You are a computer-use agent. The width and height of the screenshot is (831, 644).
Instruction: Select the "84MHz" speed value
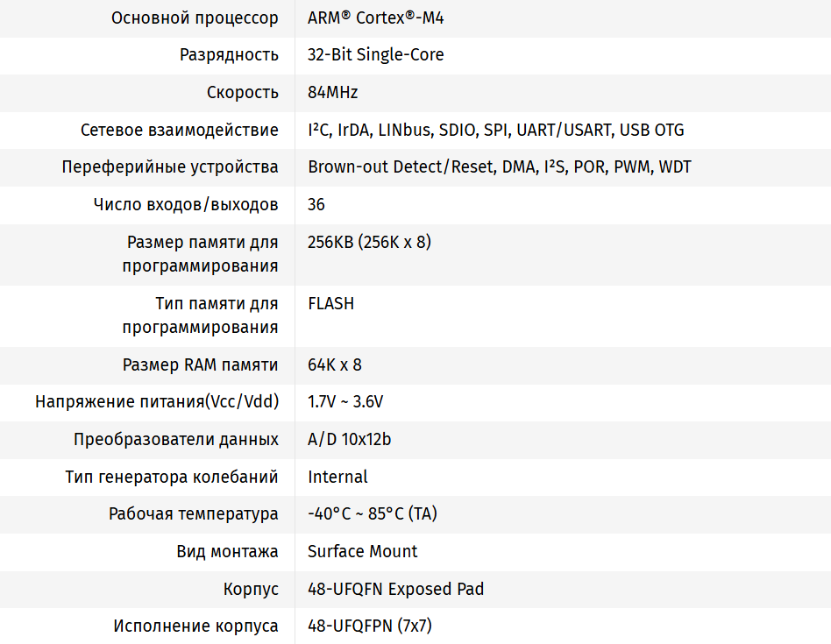[x=332, y=92]
